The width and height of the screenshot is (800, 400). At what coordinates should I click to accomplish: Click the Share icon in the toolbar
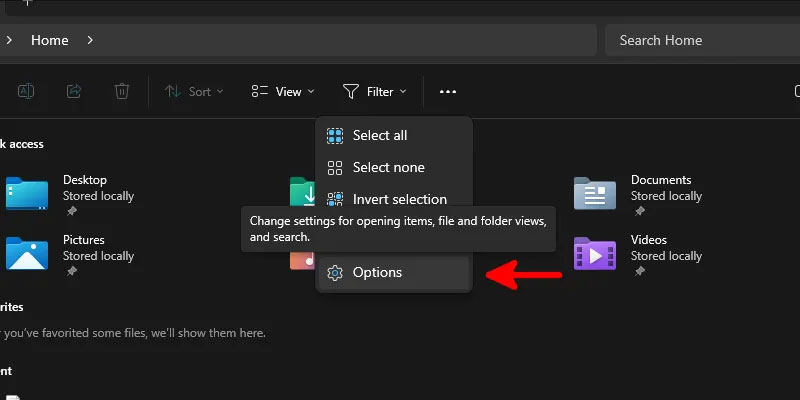click(74, 91)
